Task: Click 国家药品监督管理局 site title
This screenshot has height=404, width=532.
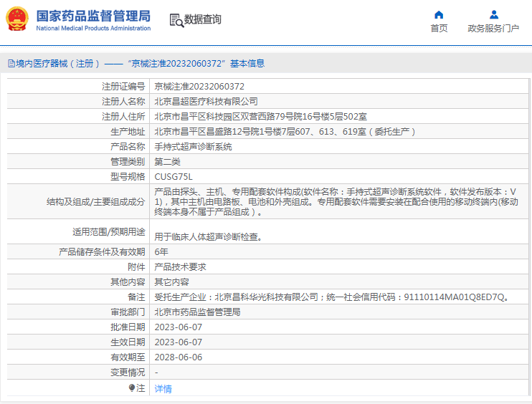Action: (x=93, y=16)
